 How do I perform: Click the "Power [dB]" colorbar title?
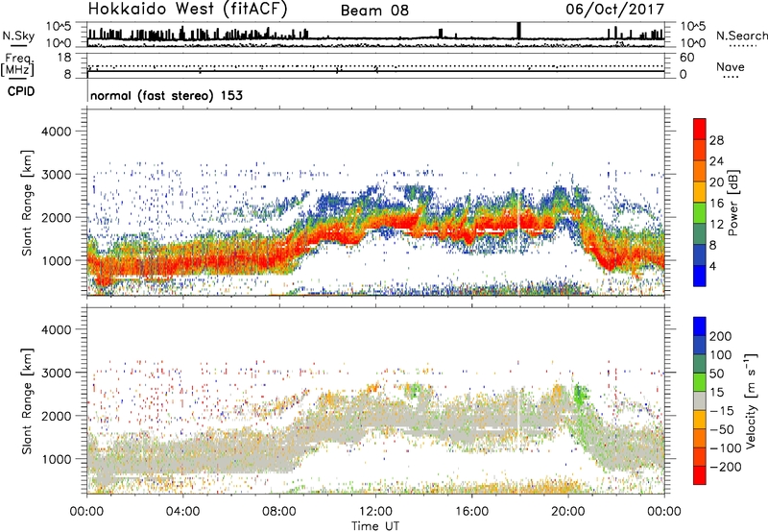(x=732, y=203)
